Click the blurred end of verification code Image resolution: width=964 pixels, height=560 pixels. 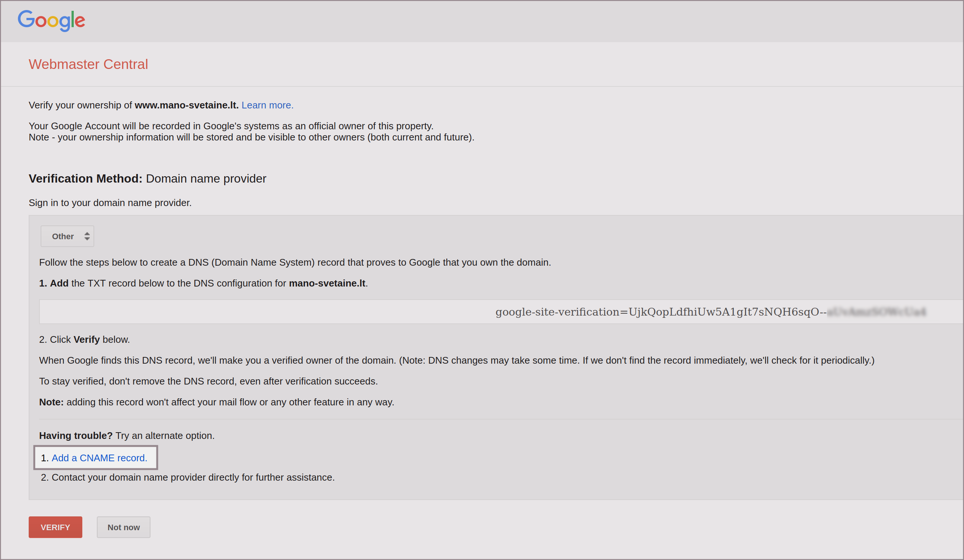pos(876,312)
